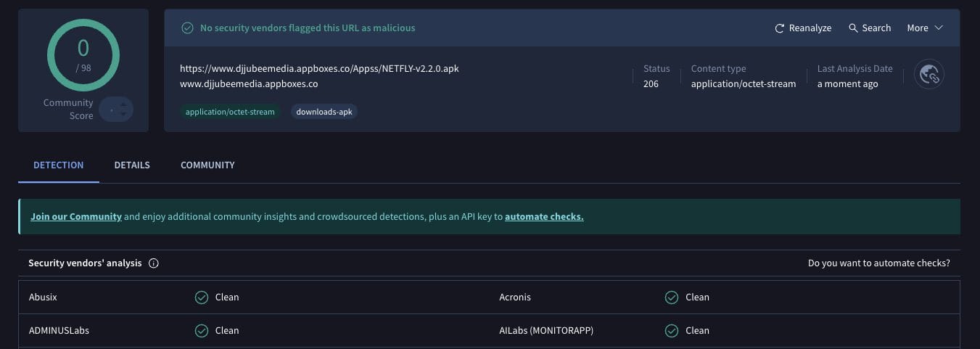Viewport: 980px width, 349px height.
Task: Switch to the DETECTION tab
Action: 59,165
